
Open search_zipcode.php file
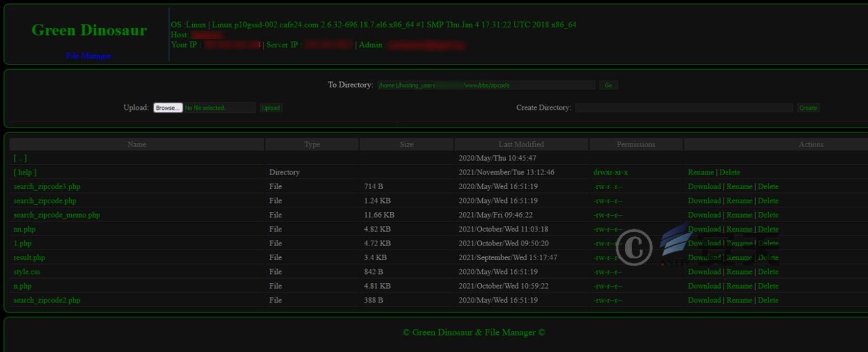click(45, 201)
